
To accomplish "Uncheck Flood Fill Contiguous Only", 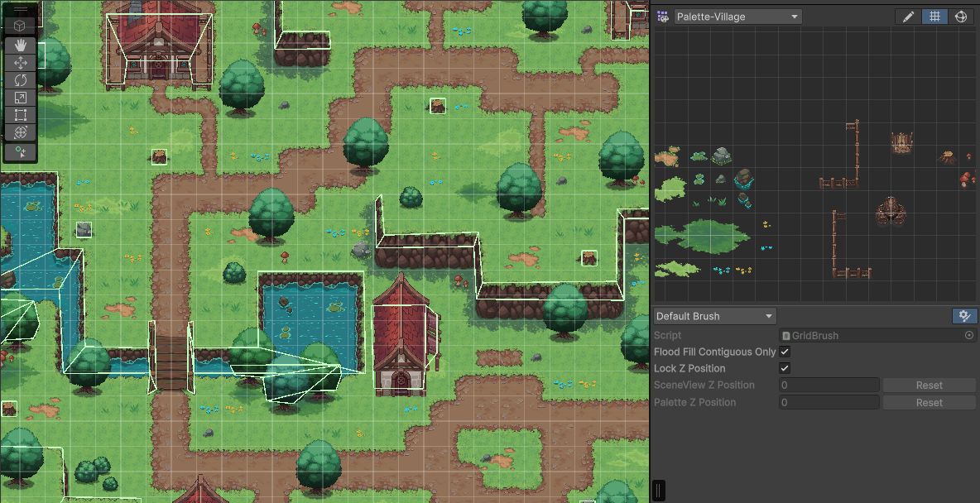I will 785,352.
